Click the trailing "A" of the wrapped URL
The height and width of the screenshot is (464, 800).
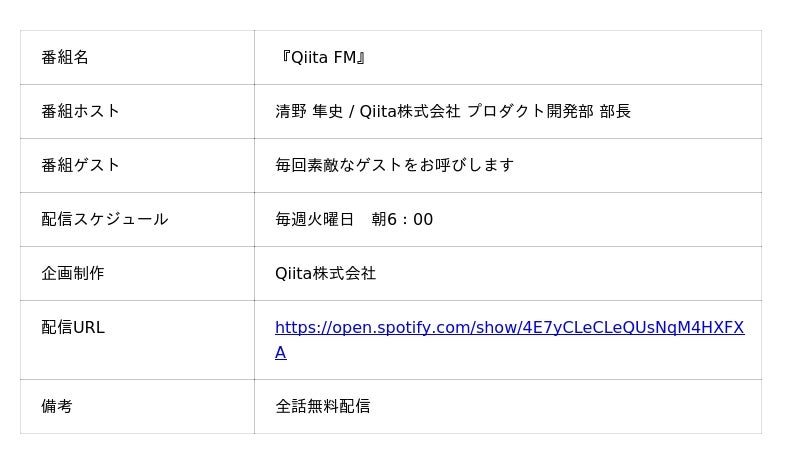[281, 353]
